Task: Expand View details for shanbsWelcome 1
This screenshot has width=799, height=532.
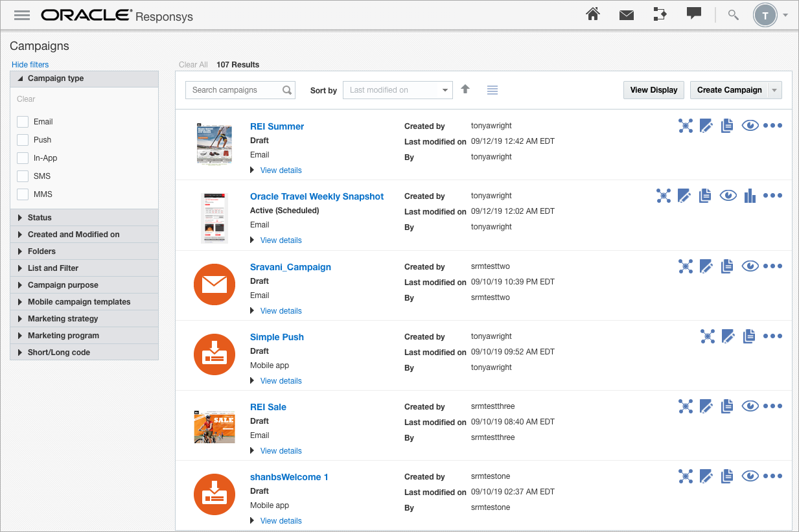Action: (276, 521)
